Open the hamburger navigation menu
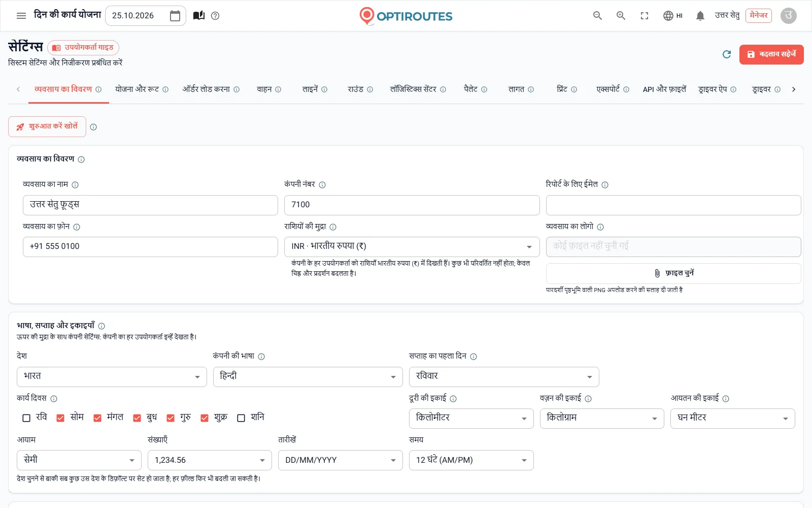Screen dimensions: 812x508 coord(21,16)
